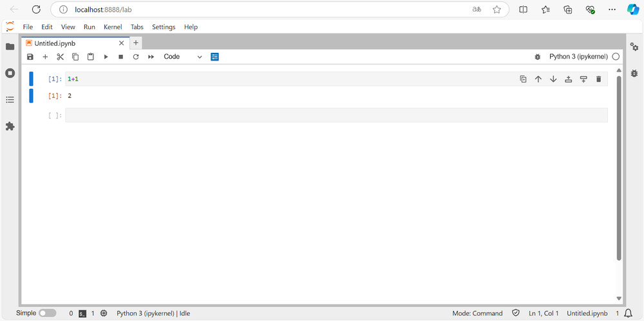
Task: Open the Kernel menu
Action: point(113,26)
